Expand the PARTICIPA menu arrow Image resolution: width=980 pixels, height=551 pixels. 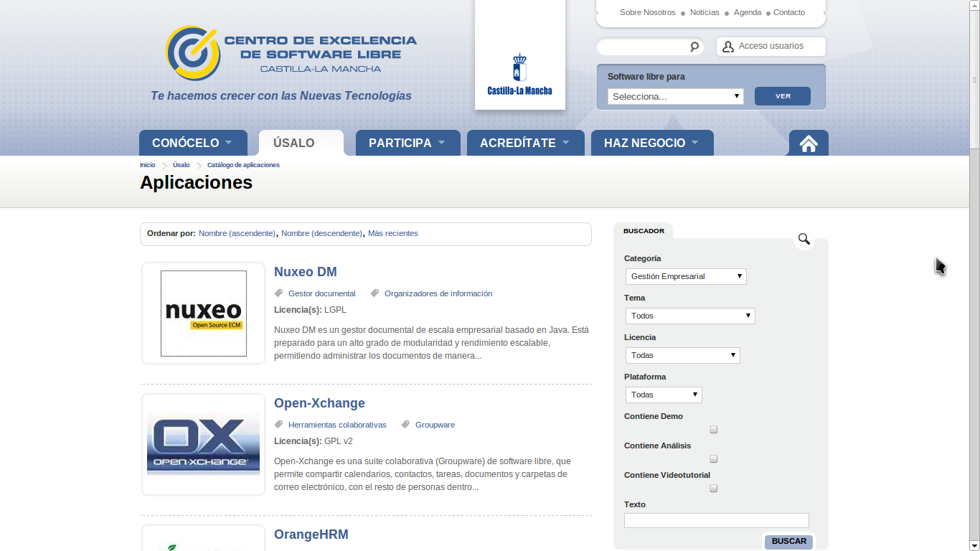pyautogui.click(x=441, y=143)
